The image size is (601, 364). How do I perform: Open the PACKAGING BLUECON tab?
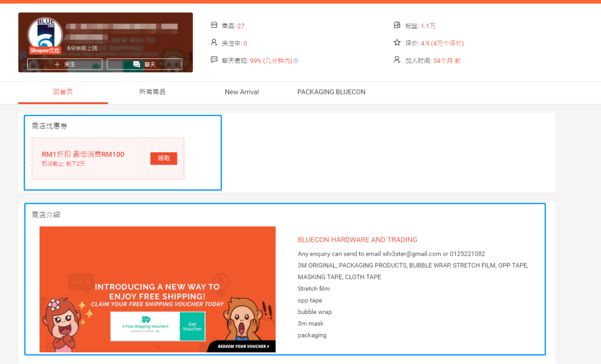click(x=331, y=92)
